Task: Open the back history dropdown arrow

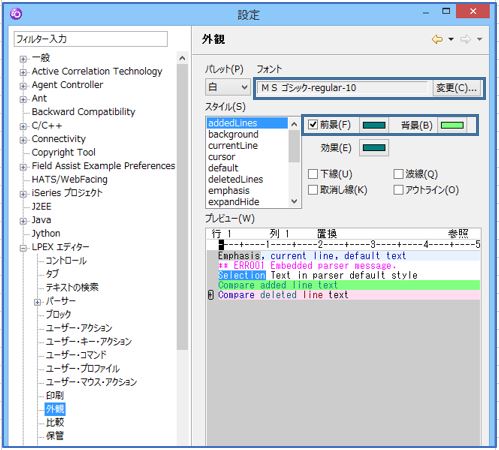Action: (451, 39)
